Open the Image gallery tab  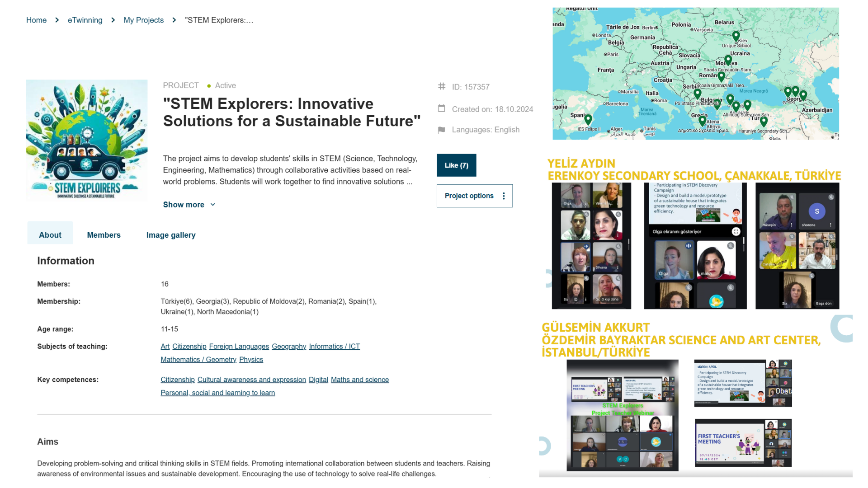[x=171, y=235]
